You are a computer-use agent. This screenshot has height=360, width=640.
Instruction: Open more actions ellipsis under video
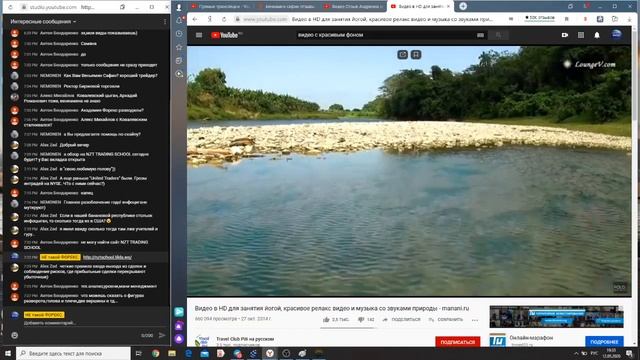pyautogui.click(x=475, y=320)
